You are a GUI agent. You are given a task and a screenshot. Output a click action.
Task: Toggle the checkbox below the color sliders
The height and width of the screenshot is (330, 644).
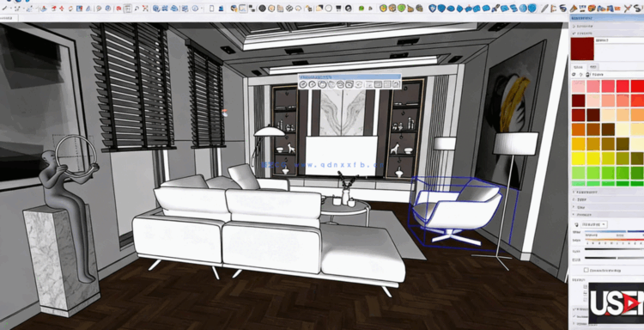point(586,270)
